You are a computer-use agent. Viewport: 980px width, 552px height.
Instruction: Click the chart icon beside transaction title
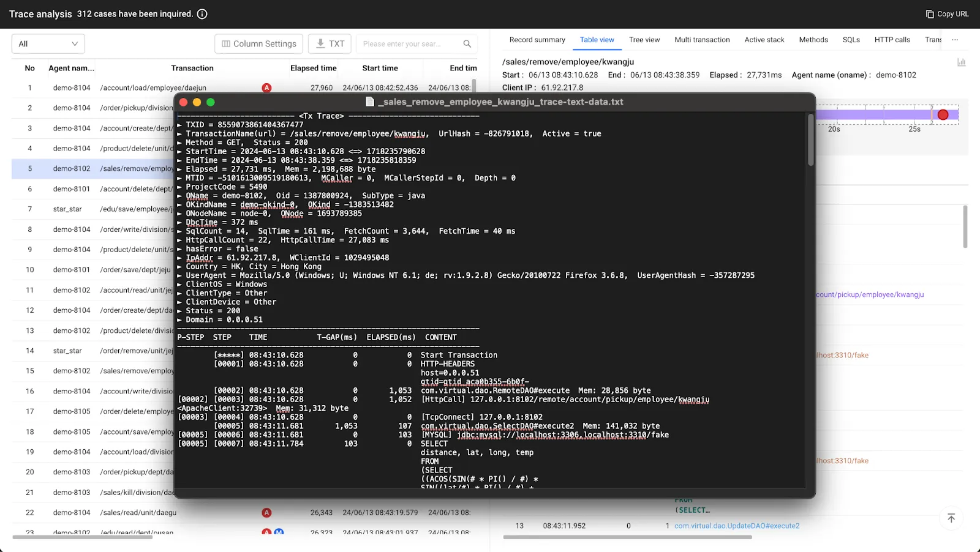pyautogui.click(x=962, y=62)
